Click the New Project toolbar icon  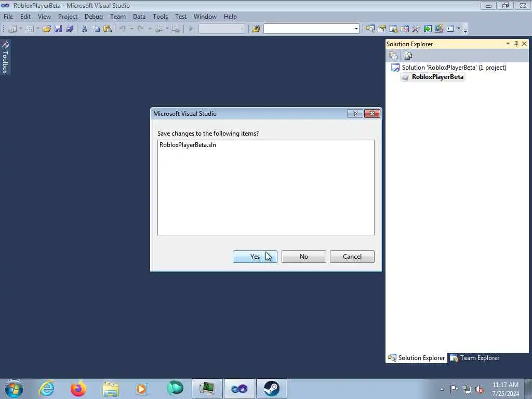(13, 29)
